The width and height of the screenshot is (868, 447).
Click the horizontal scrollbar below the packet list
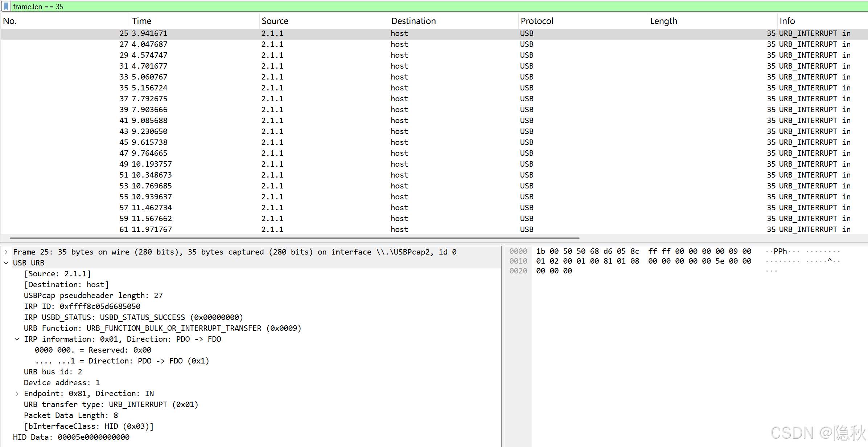[x=290, y=238]
